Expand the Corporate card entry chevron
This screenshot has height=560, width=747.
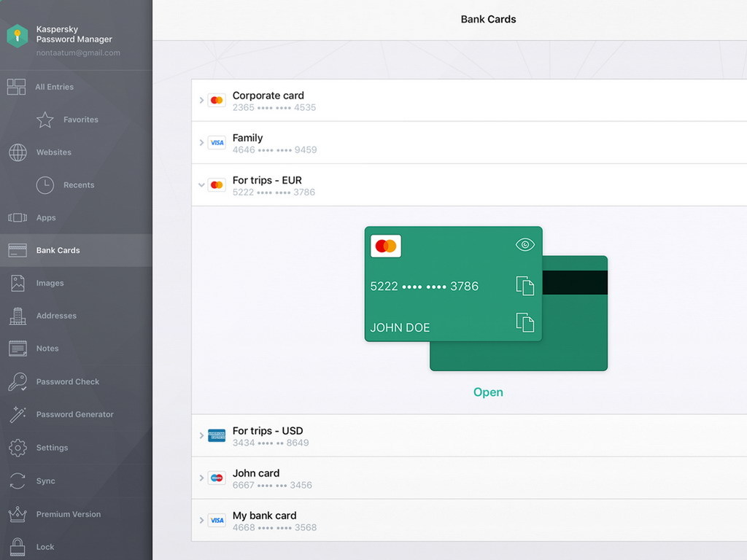[201, 101]
